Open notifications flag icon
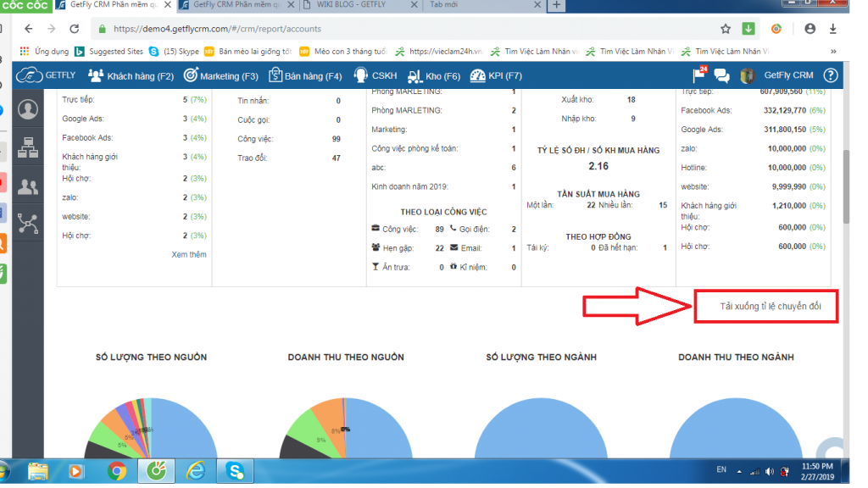This screenshot has width=868, height=488. 699,75
